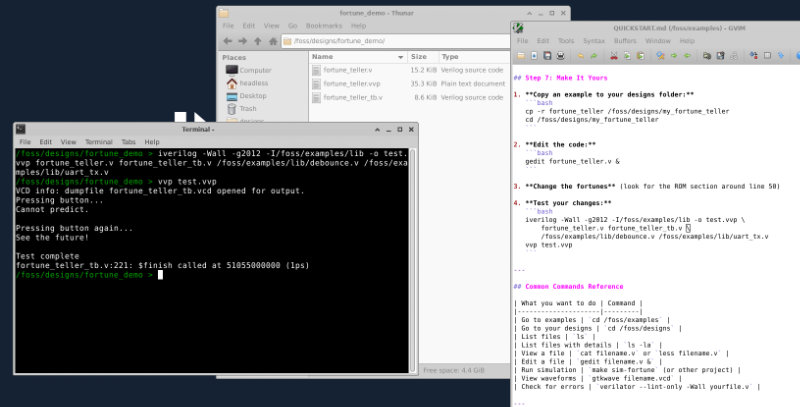The width and height of the screenshot is (800, 407).
Task: Click the Run script icon in GVim toolbar
Action: (733, 56)
